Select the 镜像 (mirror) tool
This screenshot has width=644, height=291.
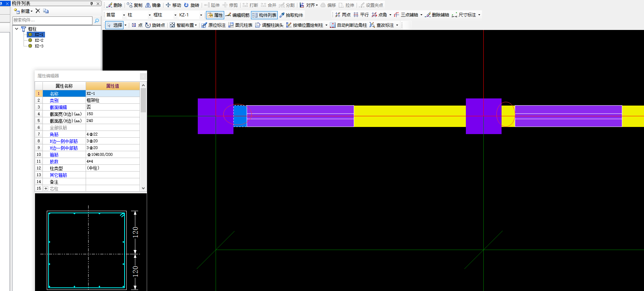coord(153,5)
